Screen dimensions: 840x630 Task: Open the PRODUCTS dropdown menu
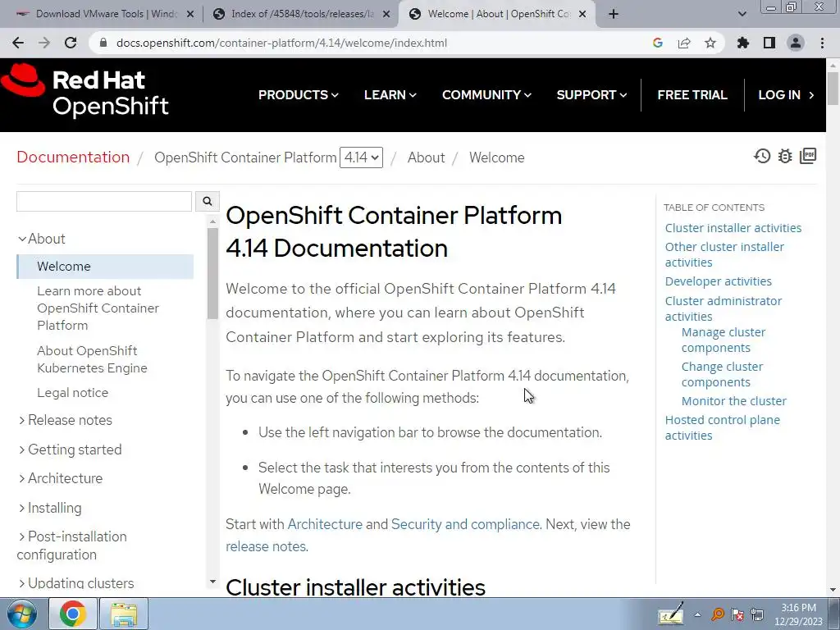[x=299, y=95]
